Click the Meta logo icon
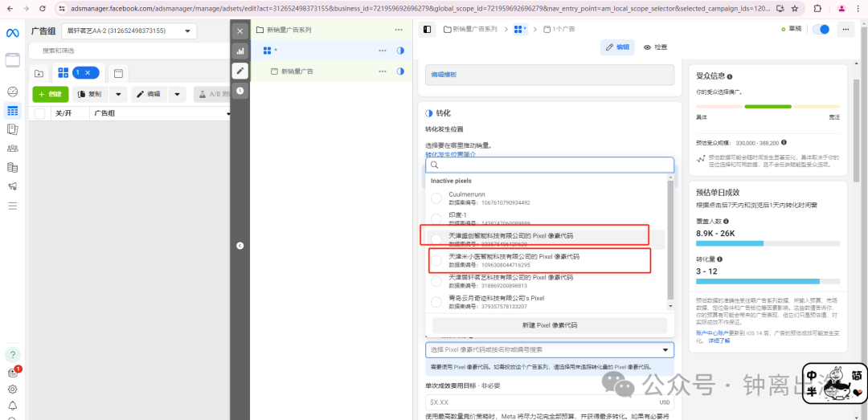Viewport: 868px width, 420px height. pos(13,33)
